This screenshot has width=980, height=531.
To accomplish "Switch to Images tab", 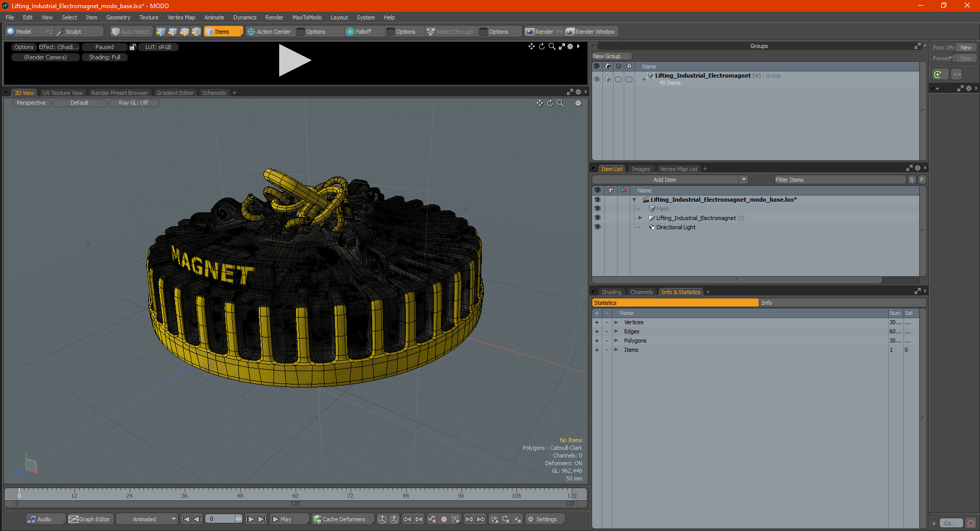I will click(641, 169).
